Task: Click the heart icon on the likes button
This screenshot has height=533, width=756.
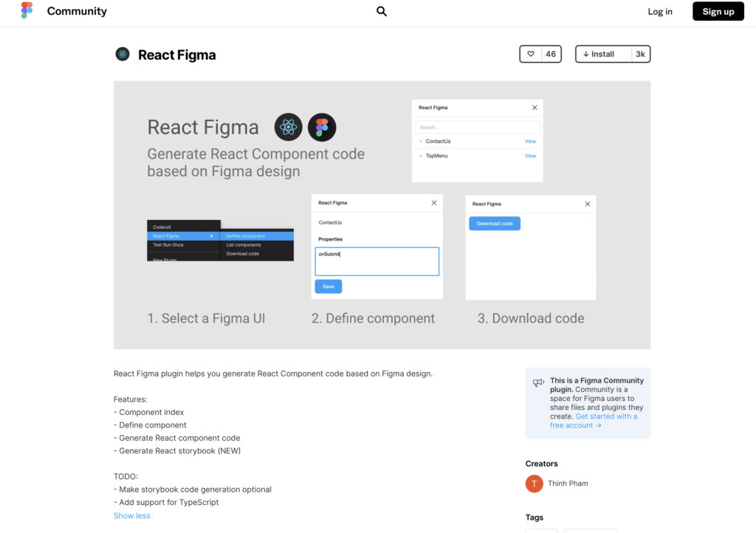Action: pos(530,53)
